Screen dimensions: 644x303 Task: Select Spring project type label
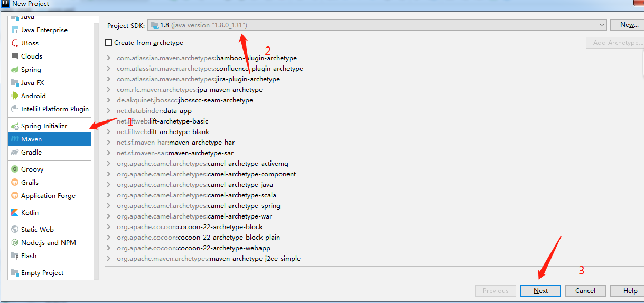(31, 70)
